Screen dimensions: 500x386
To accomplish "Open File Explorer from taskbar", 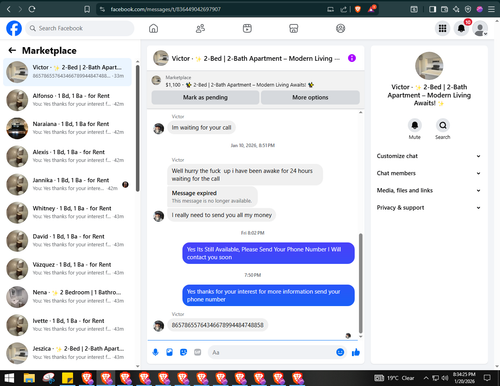I will pos(29,378).
